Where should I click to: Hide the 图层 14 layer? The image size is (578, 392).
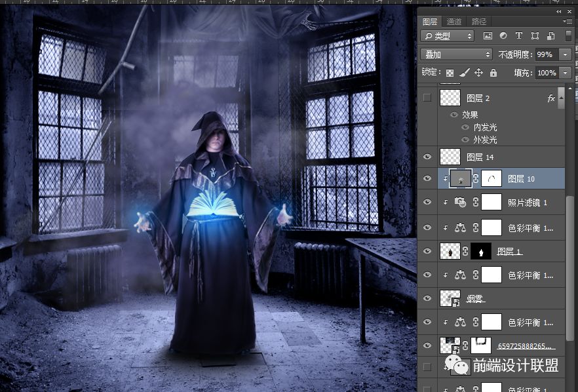[427, 157]
